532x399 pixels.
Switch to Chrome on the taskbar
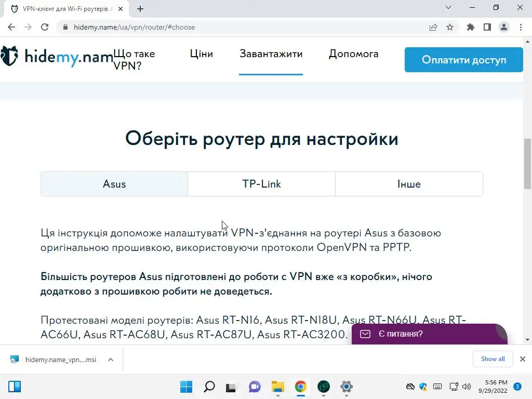(x=301, y=387)
